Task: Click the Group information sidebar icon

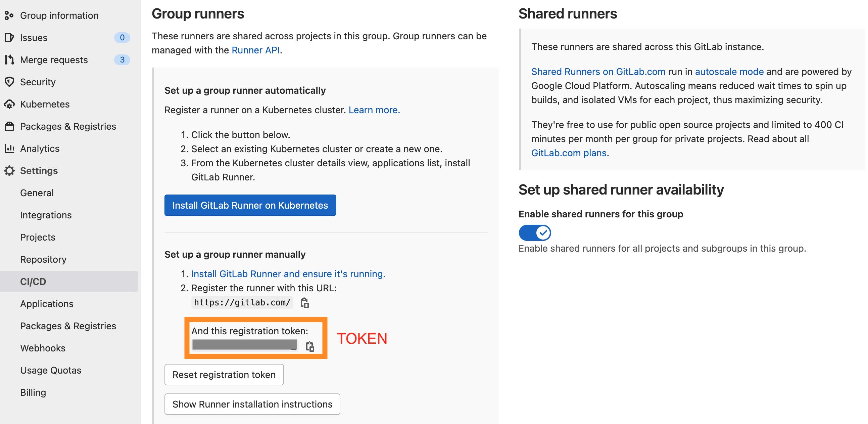Action: click(9, 15)
